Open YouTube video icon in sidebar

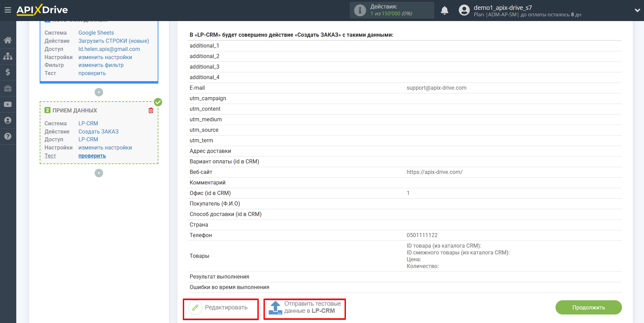pyautogui.click(x=8, y=104)
